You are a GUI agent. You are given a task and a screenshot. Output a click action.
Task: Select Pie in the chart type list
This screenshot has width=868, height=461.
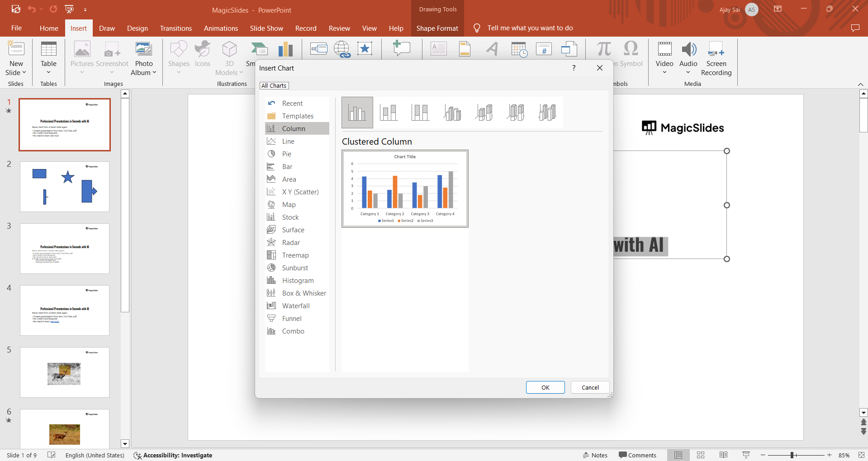coord(286,154)
